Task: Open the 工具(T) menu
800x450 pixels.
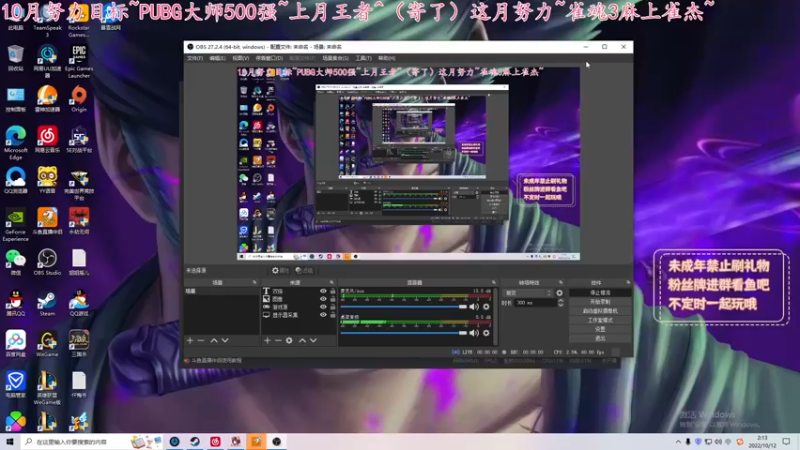Action: [363, 58]
